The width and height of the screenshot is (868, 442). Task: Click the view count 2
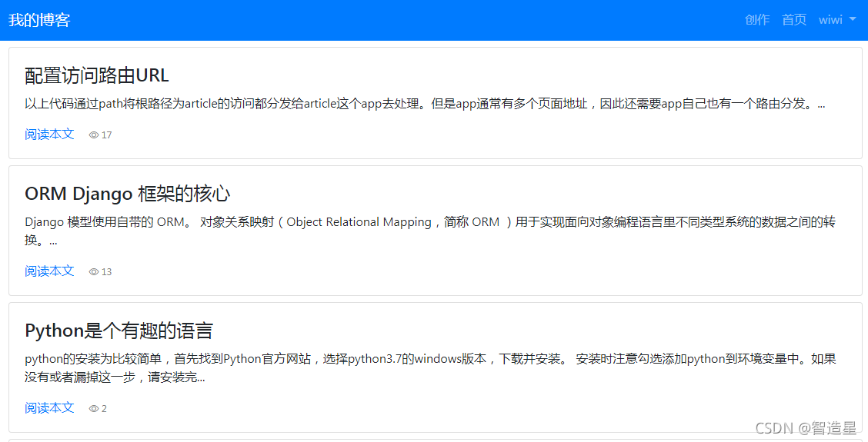pyautogui.click(x=104, y=408)
